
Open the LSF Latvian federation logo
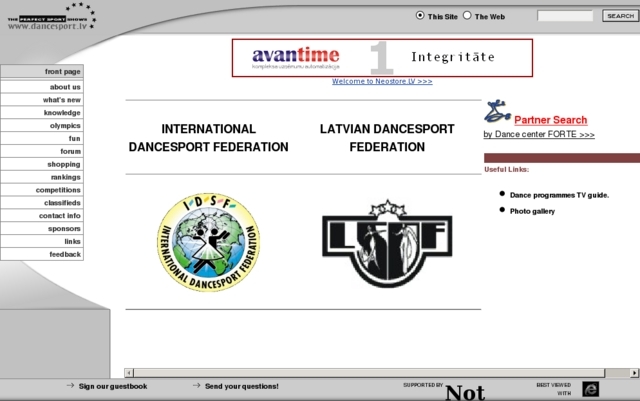(x=387, y=244)
